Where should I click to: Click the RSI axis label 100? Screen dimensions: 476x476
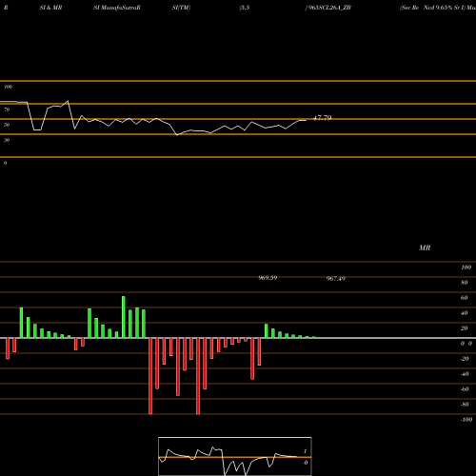(x=9, y=87)
